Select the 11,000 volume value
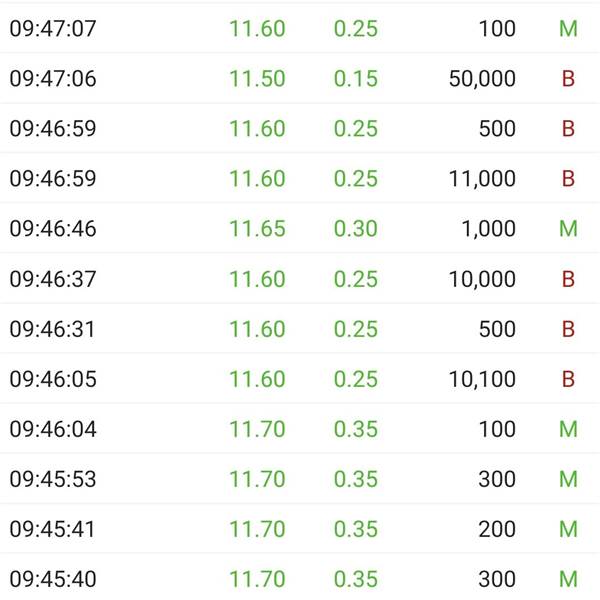The height and width of the screenshot is (600, 600). [x=482, y=179]
